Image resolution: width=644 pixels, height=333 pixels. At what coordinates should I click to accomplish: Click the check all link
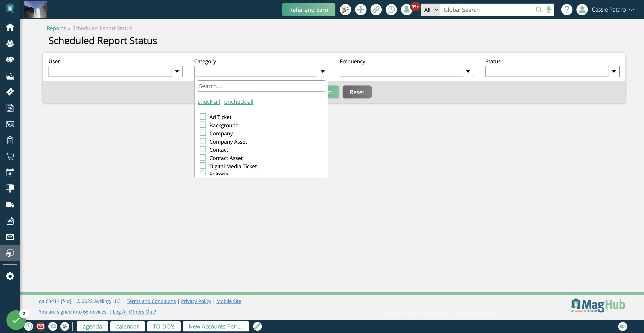(x=208, y=102)
